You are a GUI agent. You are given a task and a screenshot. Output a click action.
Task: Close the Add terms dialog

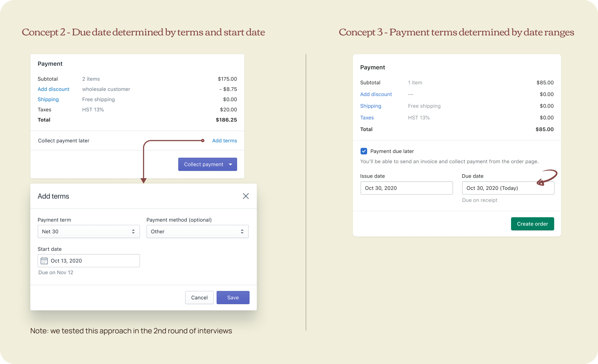coord(246,196)
